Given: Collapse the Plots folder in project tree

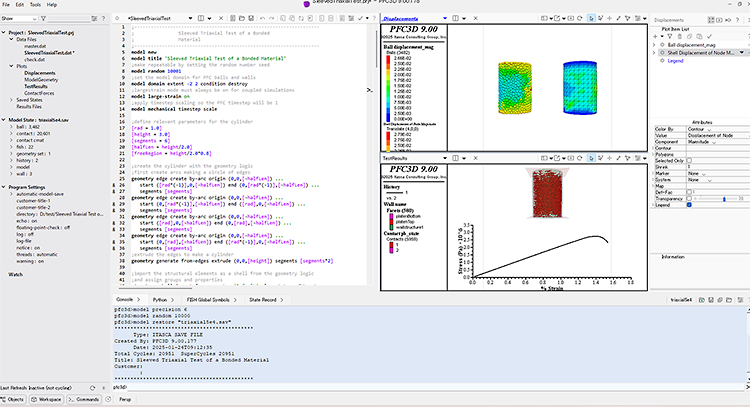Looking at the screenshot, I should click(x=11, y=66).
